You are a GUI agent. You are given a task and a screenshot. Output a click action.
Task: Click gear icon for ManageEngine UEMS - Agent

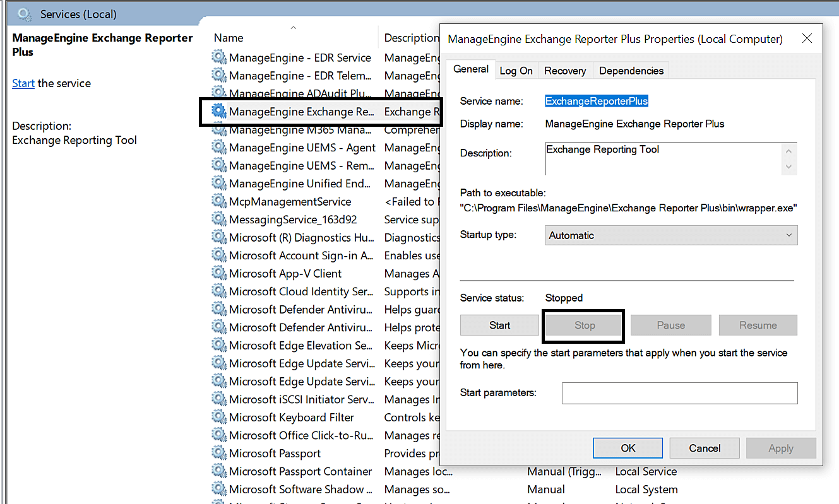click(219, 148)
